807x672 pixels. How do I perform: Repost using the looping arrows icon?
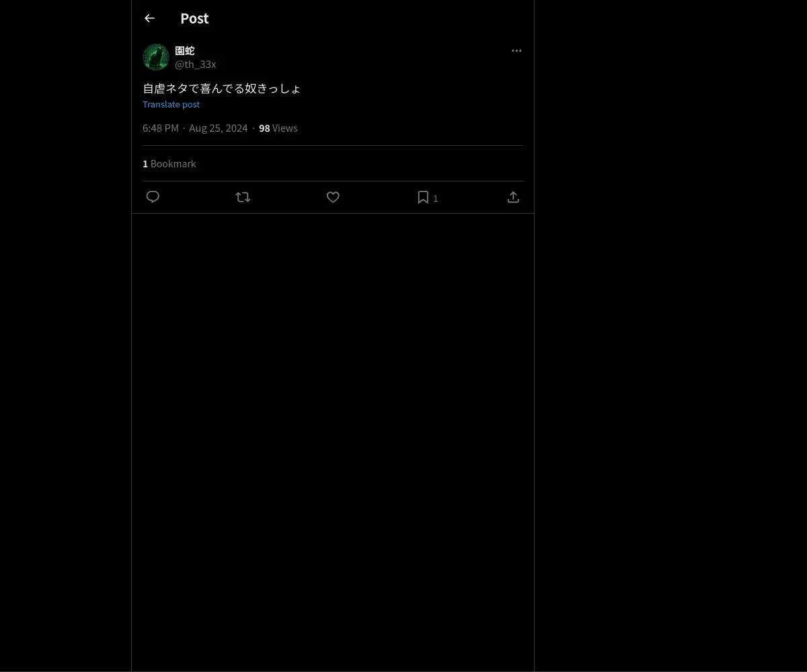243,197
